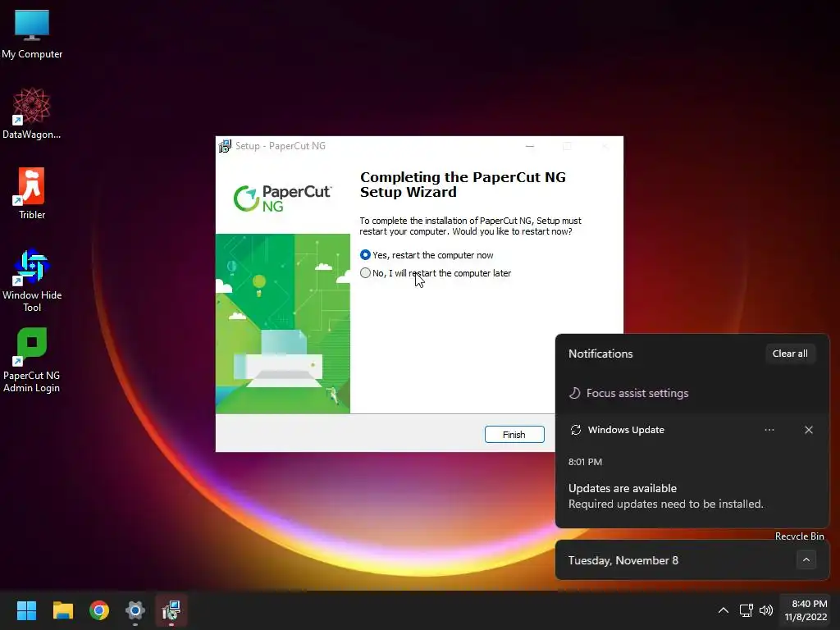Show hidden system tray icons
The width and height of the screenshot is (840, 630).
(724, 610)
